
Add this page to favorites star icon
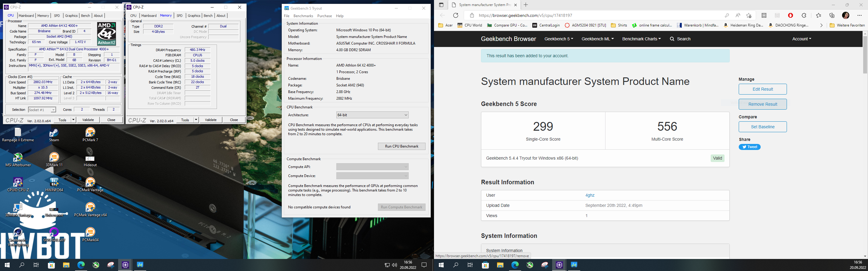point(749,15)
